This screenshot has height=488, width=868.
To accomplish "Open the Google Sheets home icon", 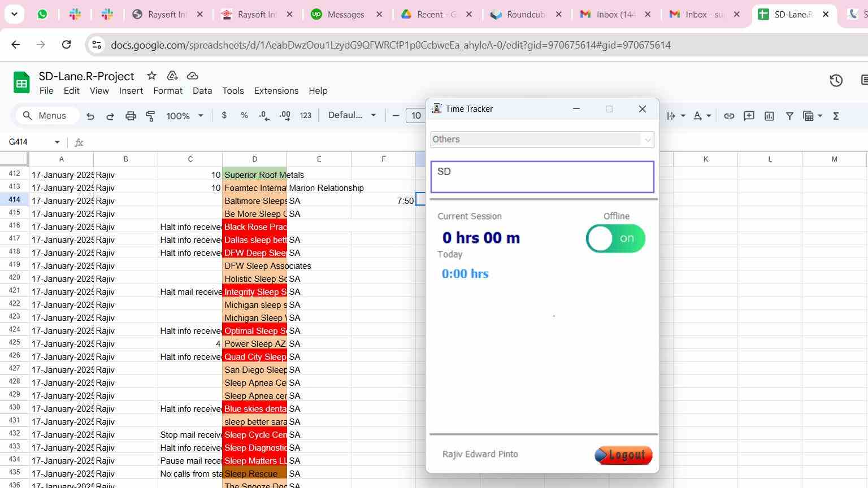I will point(21,82).
